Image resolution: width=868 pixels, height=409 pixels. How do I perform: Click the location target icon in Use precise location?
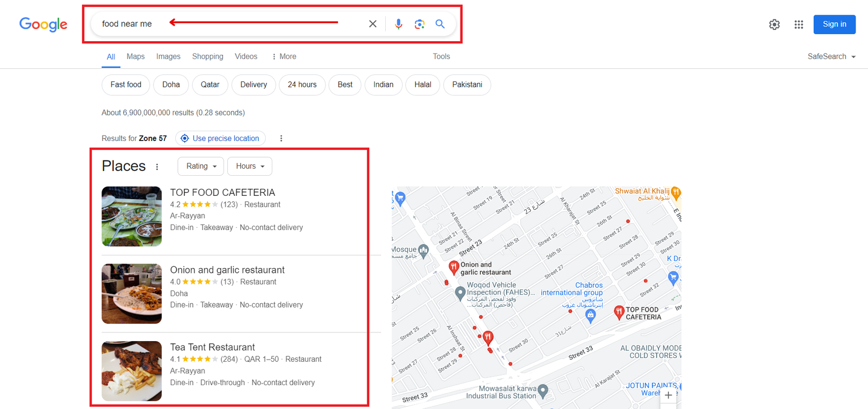click(184, 138)
